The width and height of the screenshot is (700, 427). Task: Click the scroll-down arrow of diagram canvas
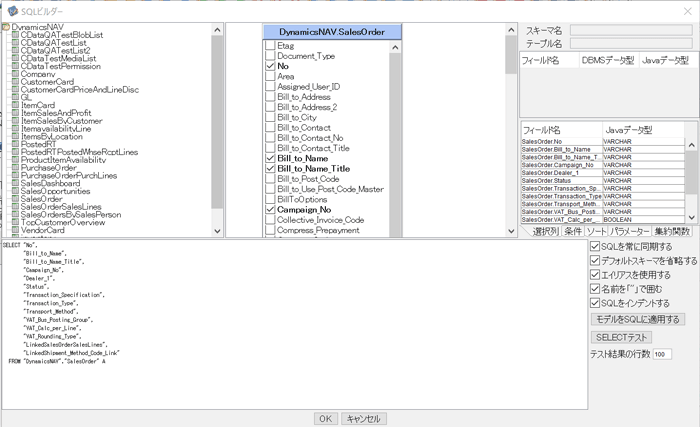pos(511,231)
